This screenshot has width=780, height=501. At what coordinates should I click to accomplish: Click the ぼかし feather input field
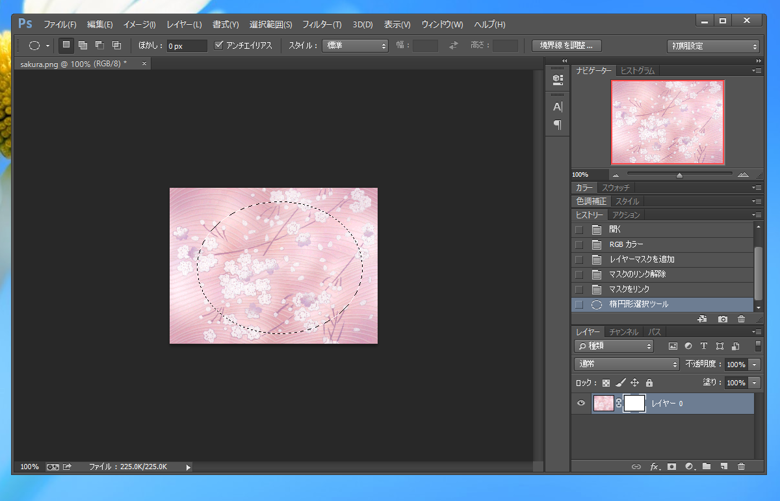tap(186, 45)
